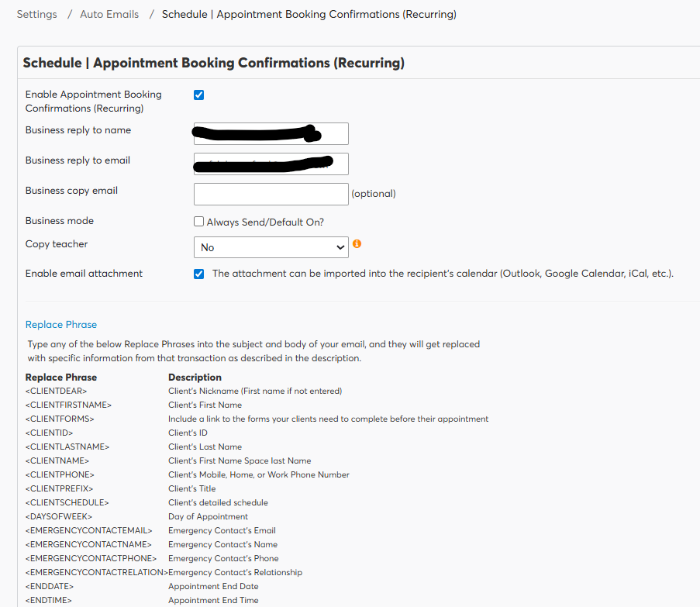Click into the Business reply to name field
The image size is (700, 607).
pyautogui.click(x=271, y=133)
